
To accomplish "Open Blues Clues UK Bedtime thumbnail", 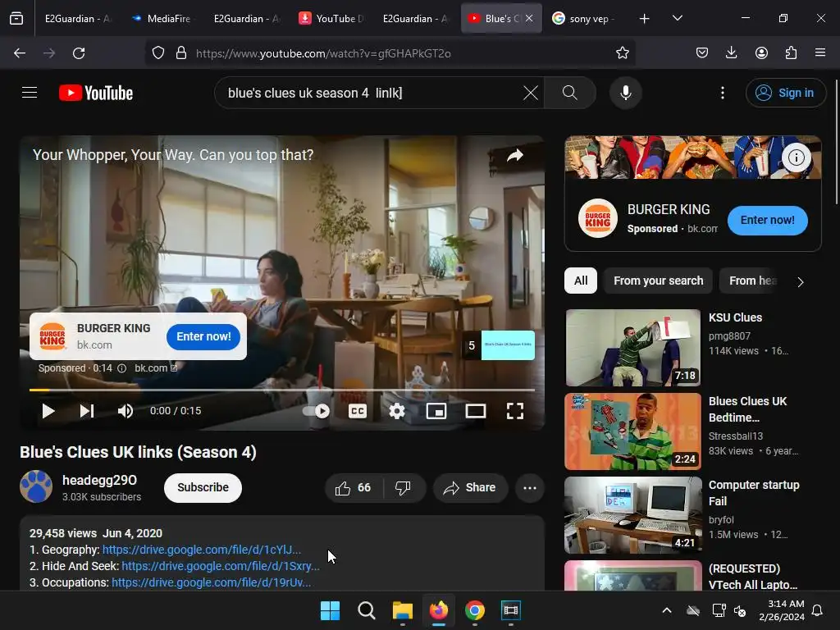I will (x=632, y=431).
